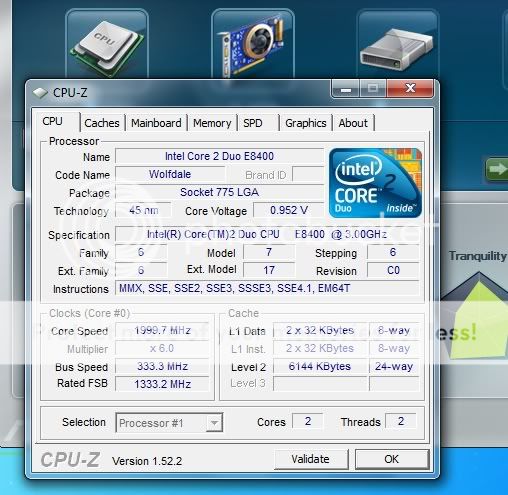Click the Name field Intel Core 2 Duo E8400
This screenshot has height=495, width=508.
pos(219,156)
